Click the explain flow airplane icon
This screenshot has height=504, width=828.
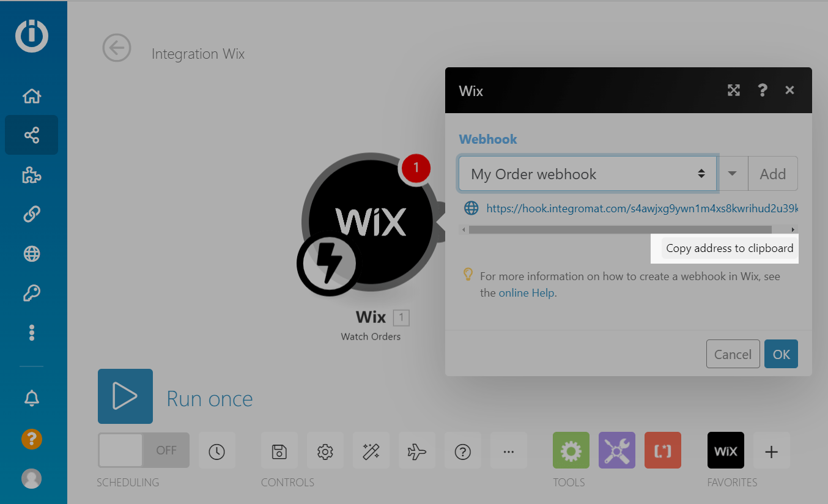(x=416, y=451)
